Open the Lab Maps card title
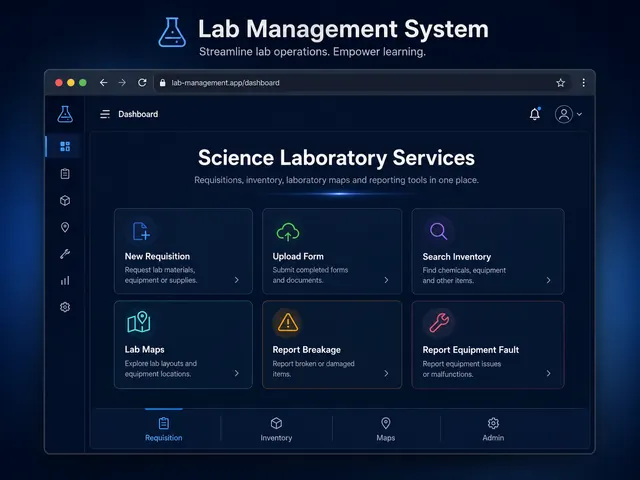640x480 pixels. pyautogui.click(x=144, y=349)
